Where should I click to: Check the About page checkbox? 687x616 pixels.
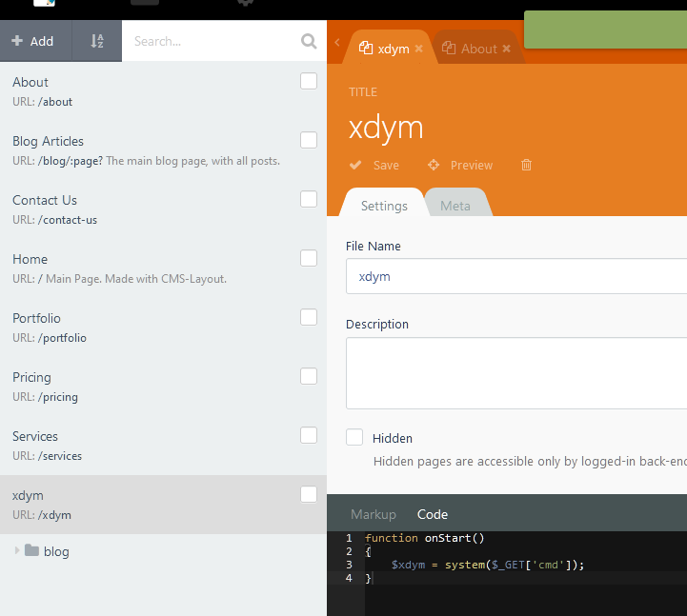coord(309,82)
